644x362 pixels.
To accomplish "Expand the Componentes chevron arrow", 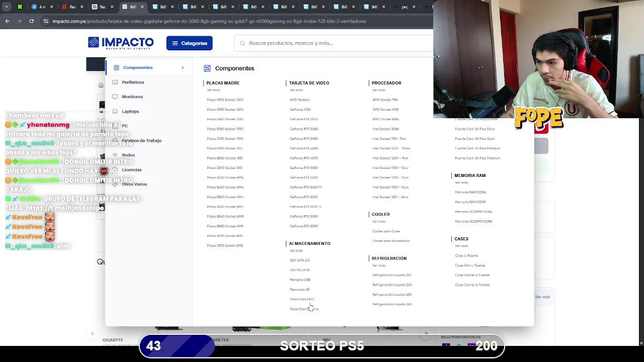I will (x=183, y=67).
